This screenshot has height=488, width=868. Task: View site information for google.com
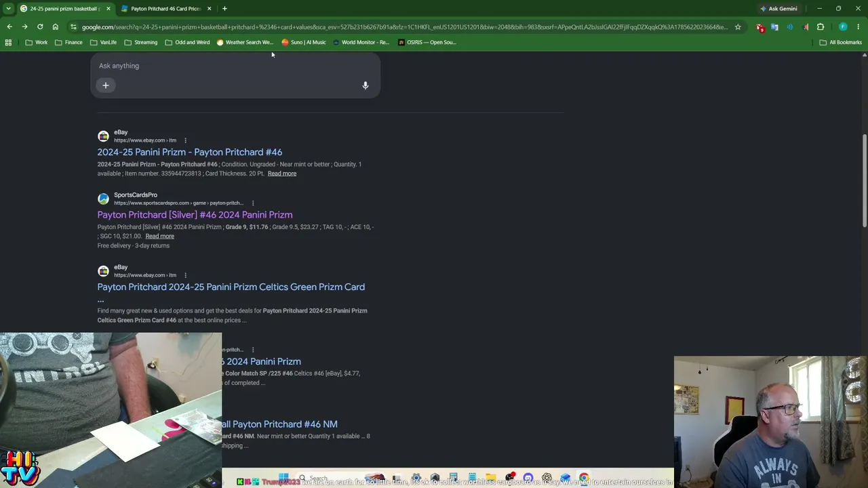coord(73,27)
